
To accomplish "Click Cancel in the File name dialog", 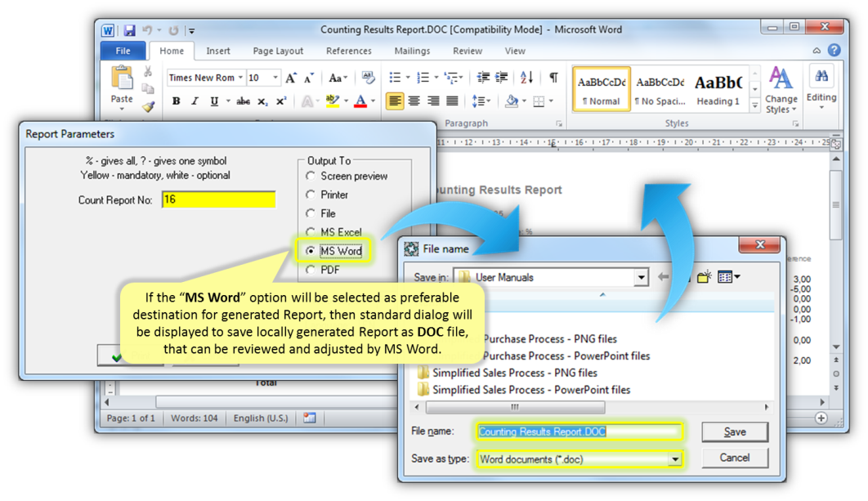I will click(x=735, y=458).
